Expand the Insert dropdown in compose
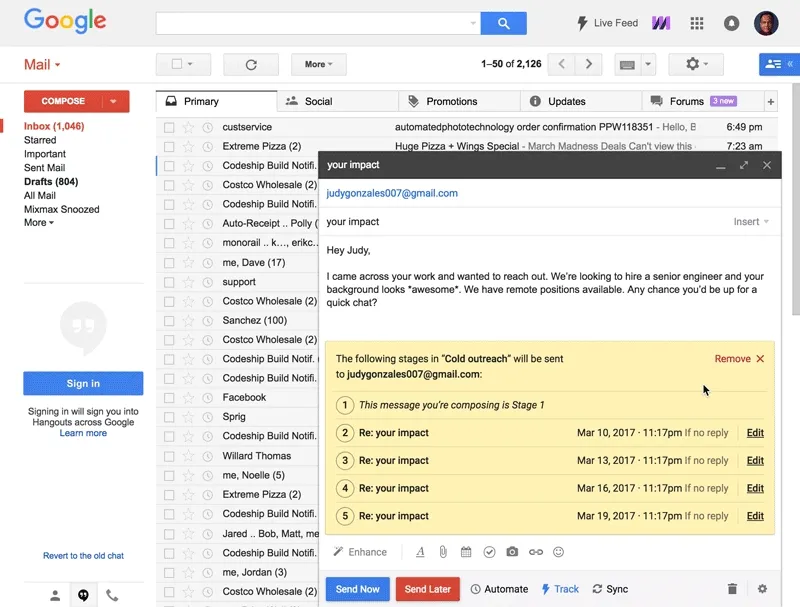This screenshot has width=800, height=607. click(751, 222)
